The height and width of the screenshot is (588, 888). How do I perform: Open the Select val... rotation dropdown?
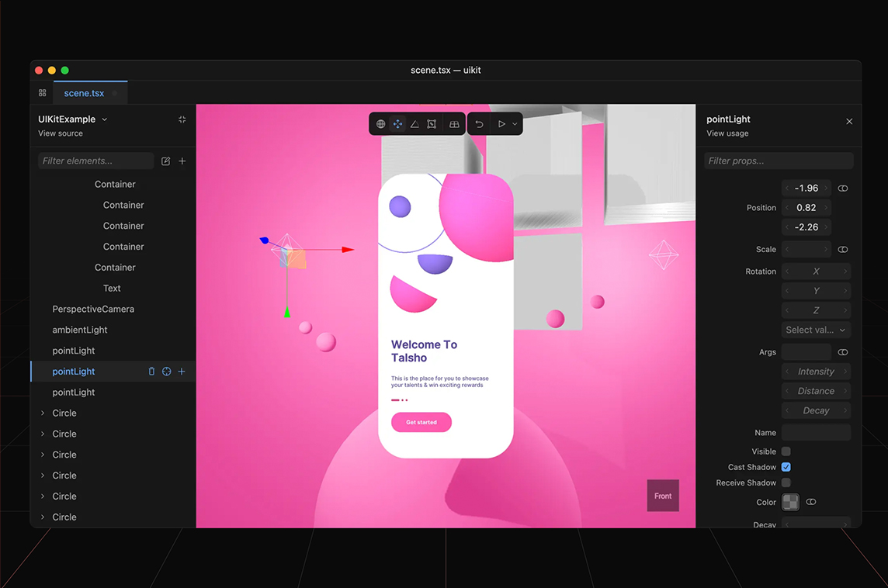[816, 330]
